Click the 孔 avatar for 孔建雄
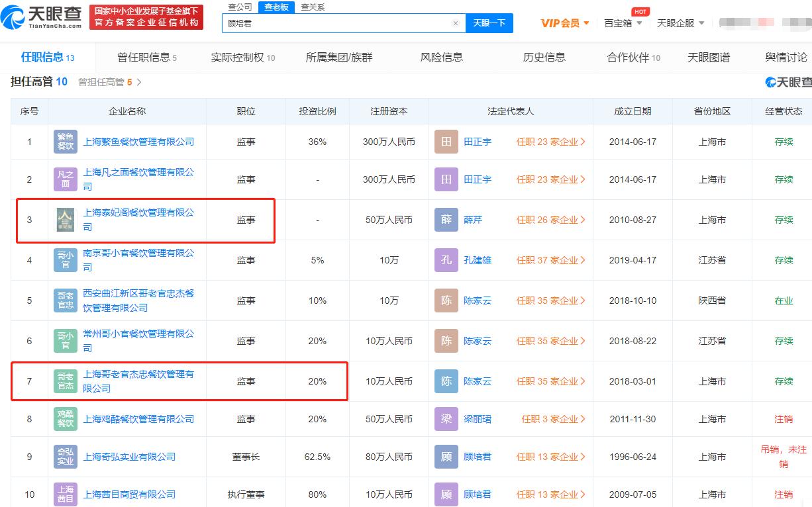 (446, 260)
